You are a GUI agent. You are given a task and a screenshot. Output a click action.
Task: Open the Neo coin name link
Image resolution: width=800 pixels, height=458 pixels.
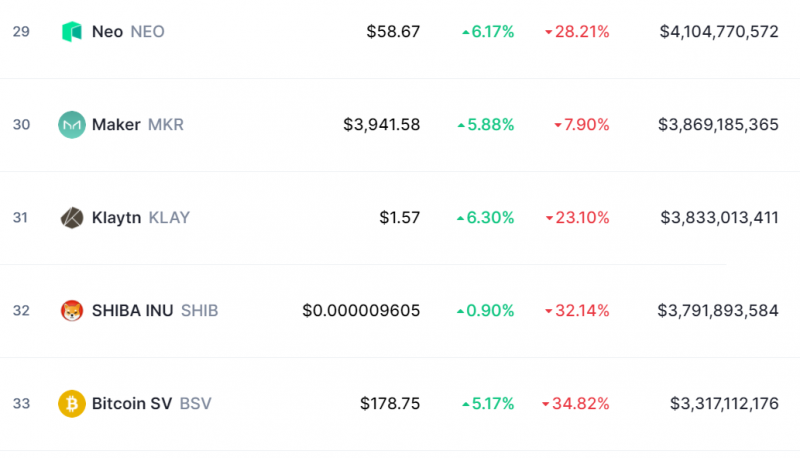107,32
